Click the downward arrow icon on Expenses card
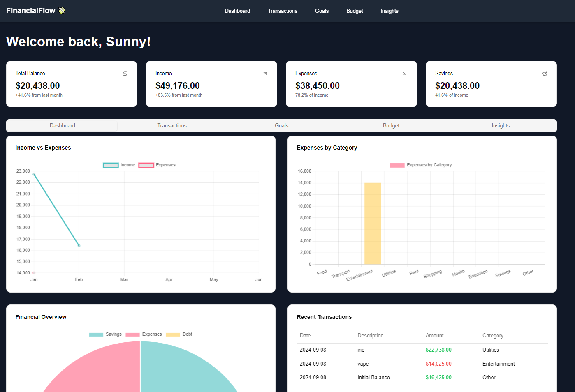 pyautogui.click(x=405, y=74)
